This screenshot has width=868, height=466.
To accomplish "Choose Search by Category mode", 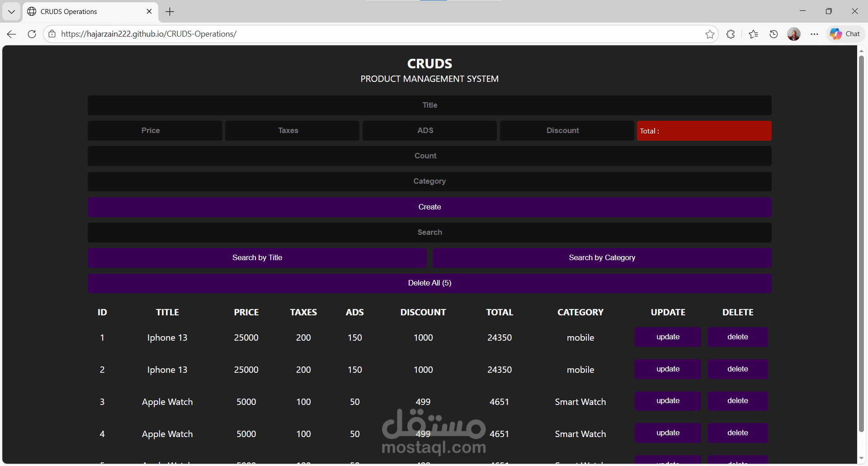I will pyautogui.click(x=602, y=257).
